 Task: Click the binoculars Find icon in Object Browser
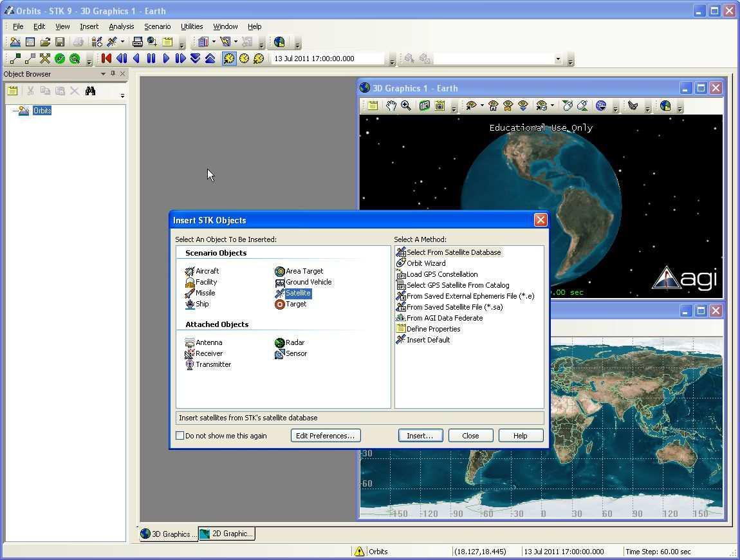[x=90, y=91]
